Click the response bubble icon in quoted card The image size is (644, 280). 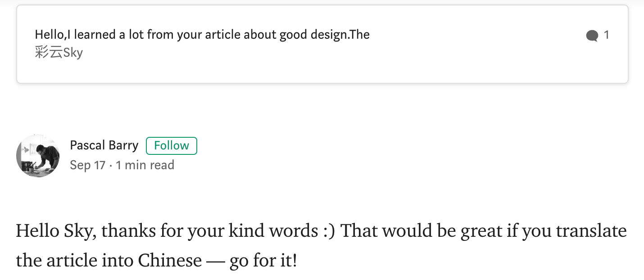[592, 36]
